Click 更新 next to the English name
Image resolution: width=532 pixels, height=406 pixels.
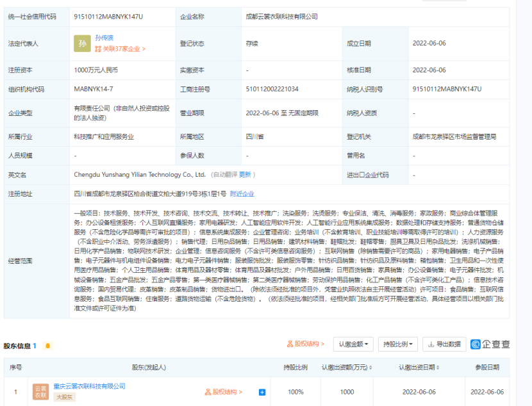(x=245, y=174)
